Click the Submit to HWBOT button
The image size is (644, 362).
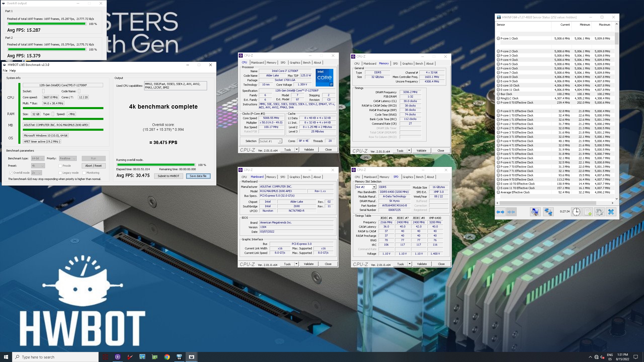[x=169, y=176]
